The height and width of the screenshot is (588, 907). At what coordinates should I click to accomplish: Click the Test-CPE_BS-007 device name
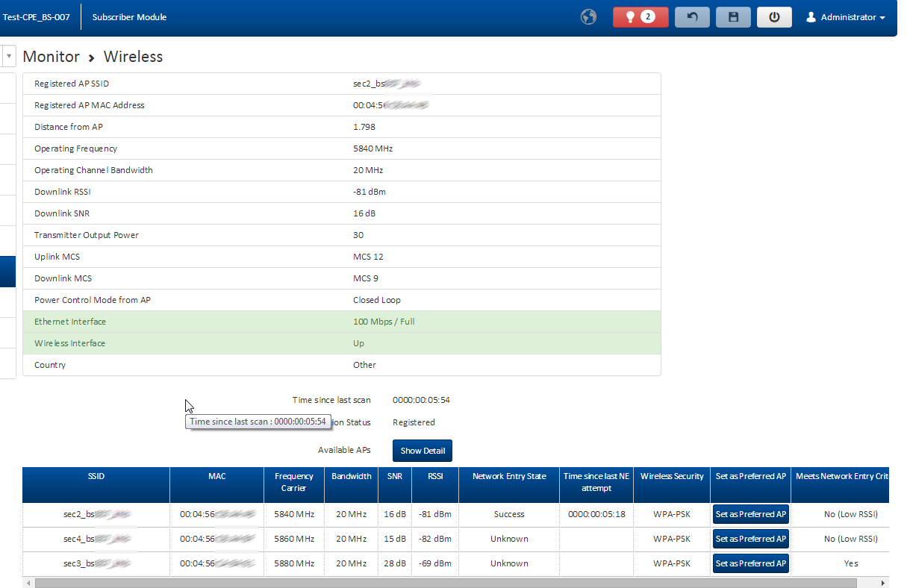click(x=36, y=17)
